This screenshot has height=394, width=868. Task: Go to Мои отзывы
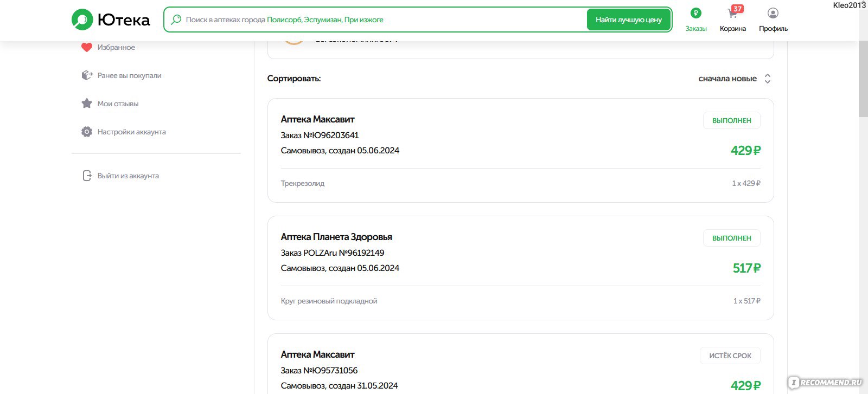coord(118,104)
